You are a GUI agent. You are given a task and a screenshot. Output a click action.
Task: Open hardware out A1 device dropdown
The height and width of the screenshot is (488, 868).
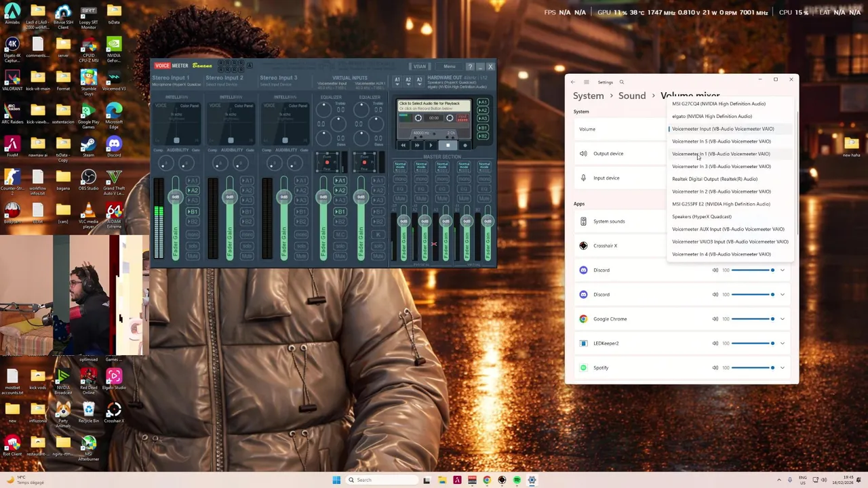click(397, 81)
